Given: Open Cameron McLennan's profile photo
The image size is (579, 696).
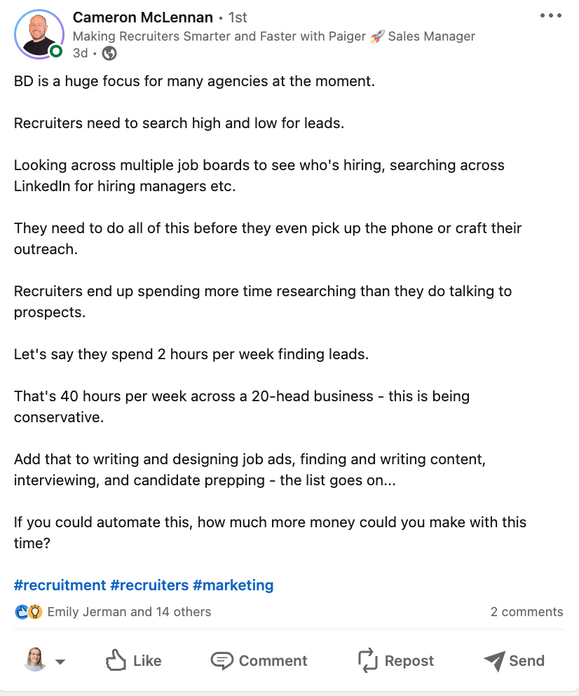Looking at the screenshot, I should [39, 35].
